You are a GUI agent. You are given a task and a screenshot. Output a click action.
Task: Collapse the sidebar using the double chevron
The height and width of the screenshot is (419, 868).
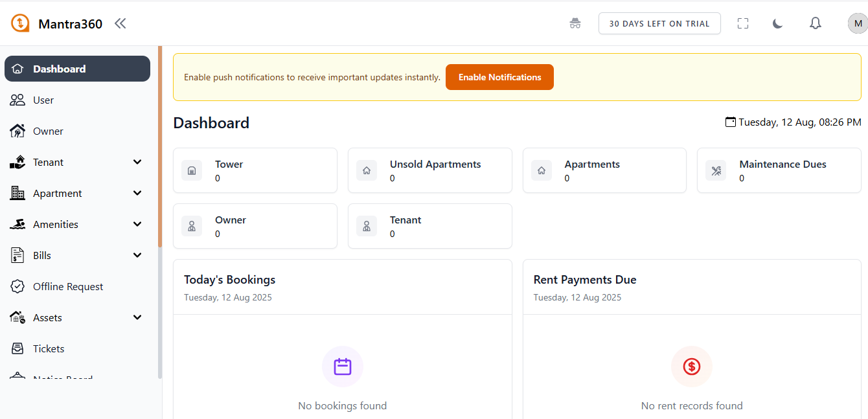120,23
